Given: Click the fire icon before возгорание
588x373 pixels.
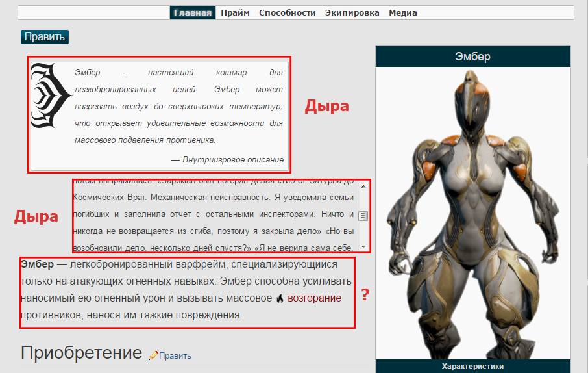Looking at the screenshot, I should [280, 299].
